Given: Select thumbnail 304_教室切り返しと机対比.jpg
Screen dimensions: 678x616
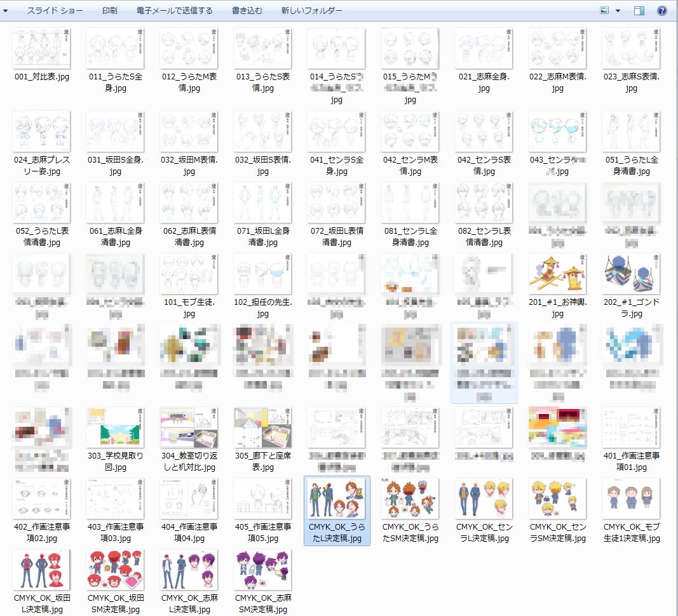Looking at the screenshot, I should point(189,428).
